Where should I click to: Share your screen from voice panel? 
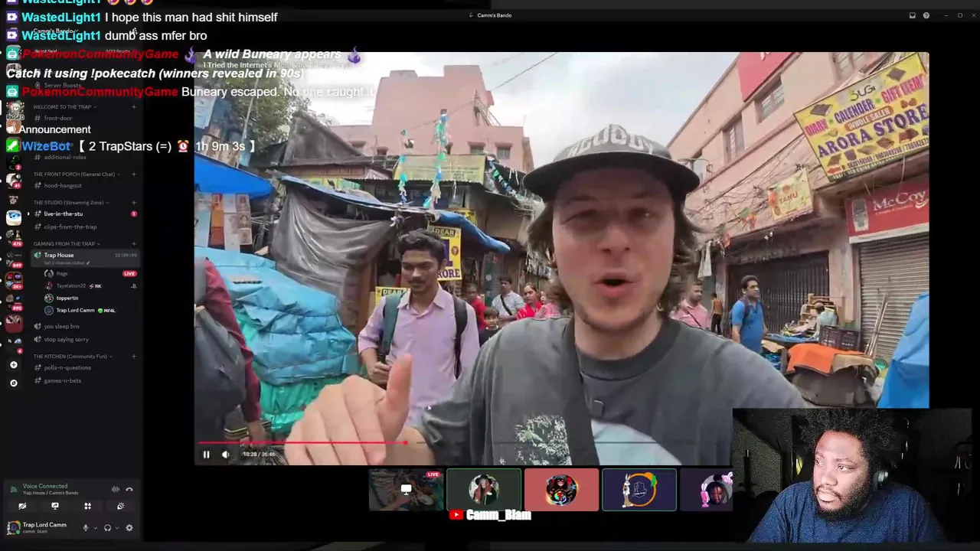[55, 506]
